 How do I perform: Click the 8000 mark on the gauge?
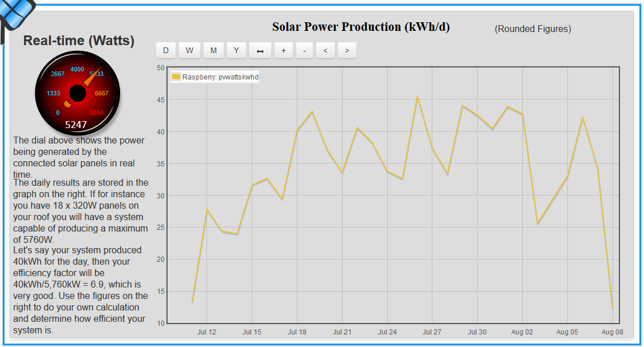(97, 113)
